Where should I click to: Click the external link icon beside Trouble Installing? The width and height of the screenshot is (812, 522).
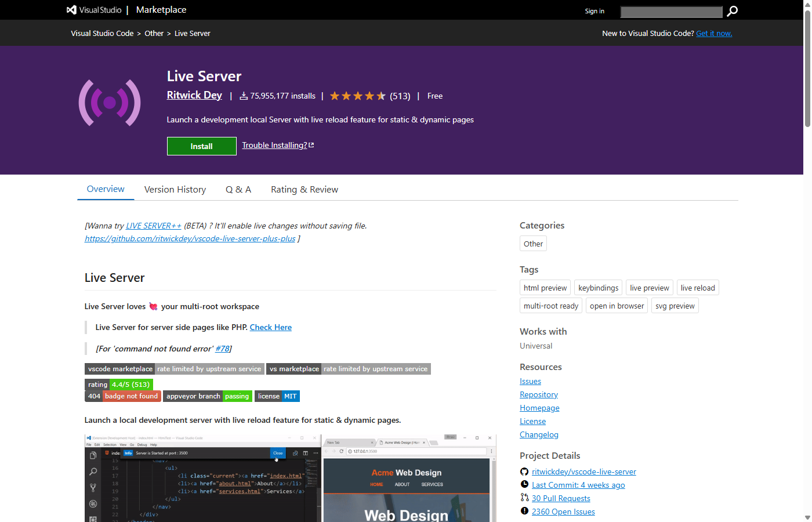[x=311, y=145]
